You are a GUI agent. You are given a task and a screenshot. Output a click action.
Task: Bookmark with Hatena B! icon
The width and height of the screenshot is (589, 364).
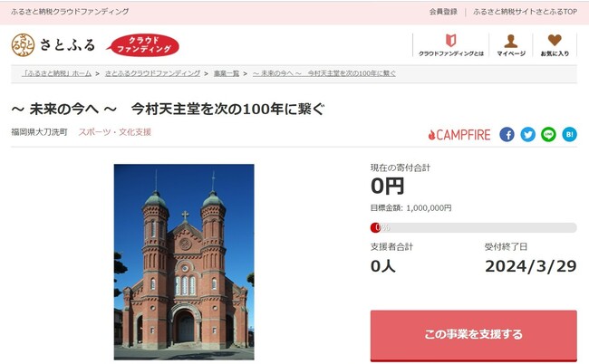569,134
